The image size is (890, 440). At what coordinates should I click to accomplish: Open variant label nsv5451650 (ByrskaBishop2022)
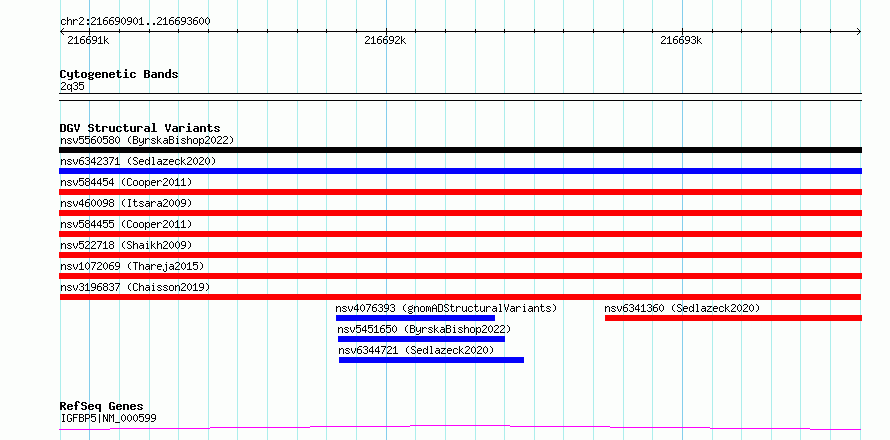point(425,329)
